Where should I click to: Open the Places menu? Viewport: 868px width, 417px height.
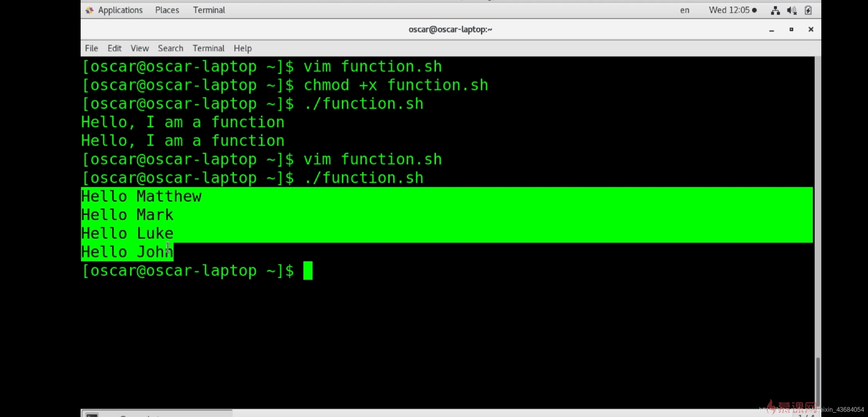pyautogui.click(x=167, y=10)
